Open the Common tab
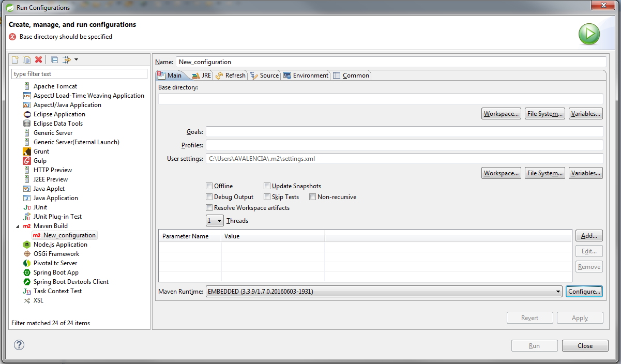 tap(351, 75)
